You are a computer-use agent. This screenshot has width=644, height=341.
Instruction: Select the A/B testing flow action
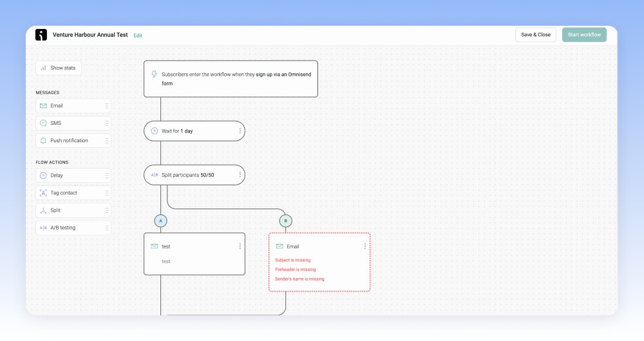coord(73,228)
